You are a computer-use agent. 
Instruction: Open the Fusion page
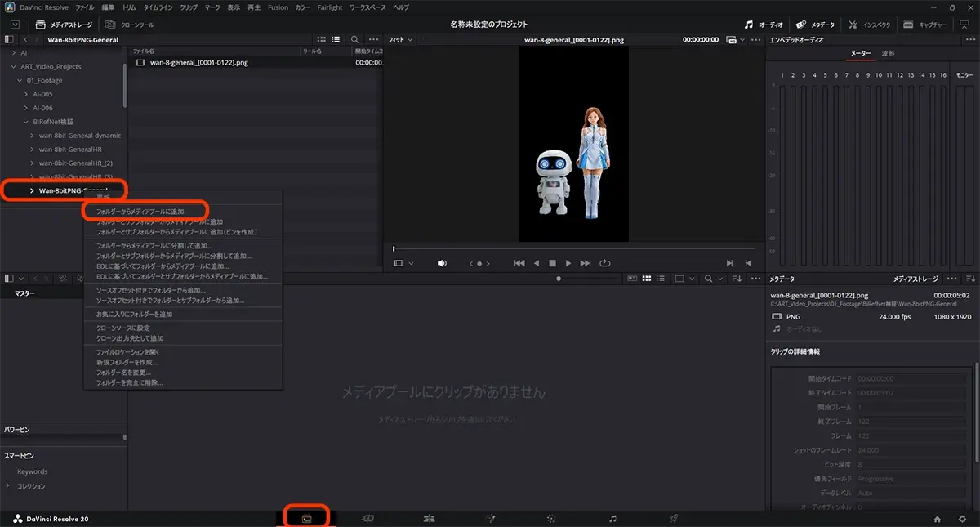coord(490,516)
